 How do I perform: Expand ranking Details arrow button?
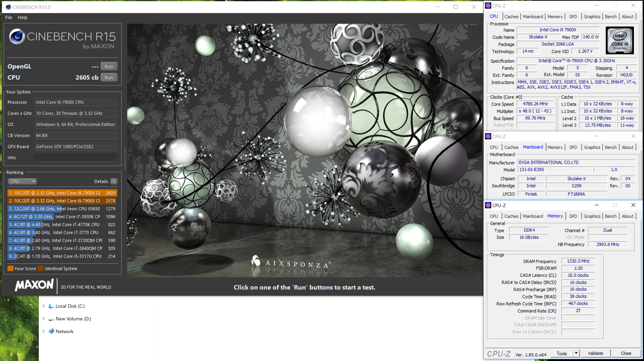point(114,181)
